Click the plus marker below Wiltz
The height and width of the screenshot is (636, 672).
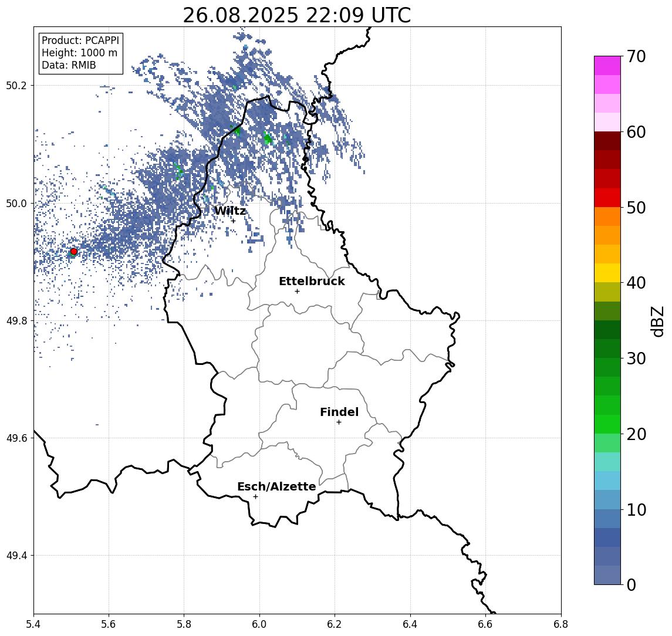pyautogui.click(x=233, y=221)
